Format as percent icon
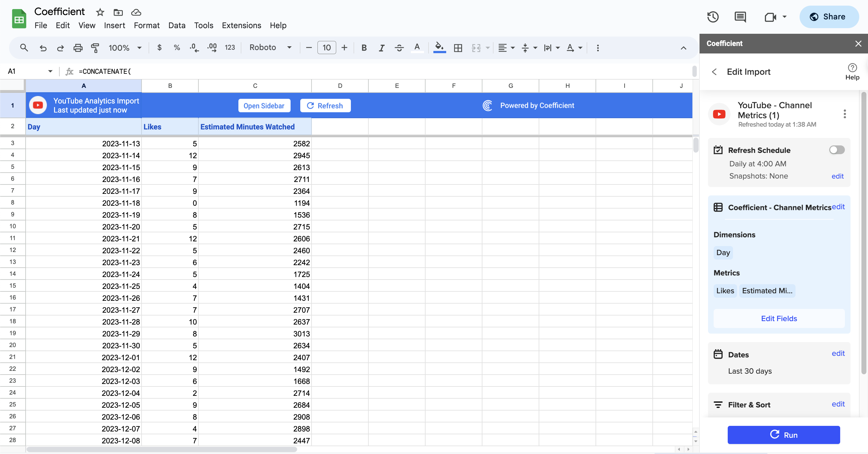The width and height of the screenshot is (868, 454). [177, 48]
